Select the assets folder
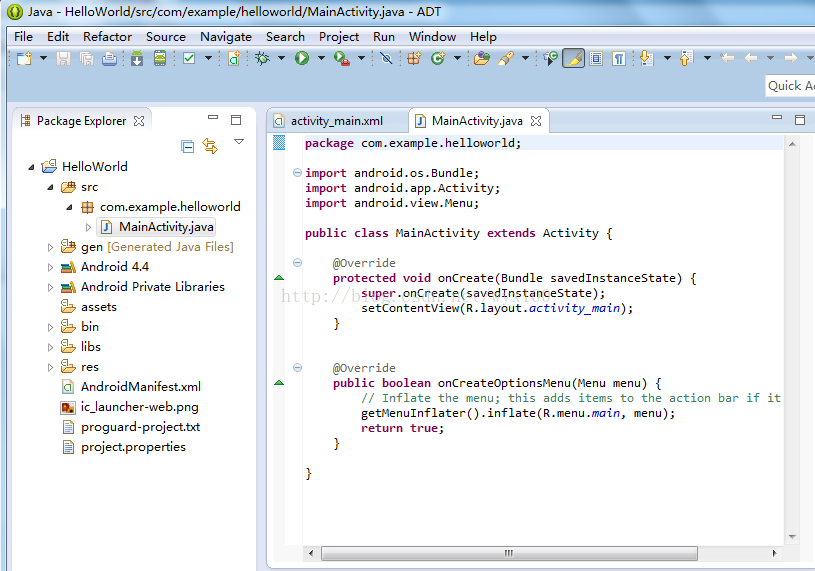 (88, 307)
